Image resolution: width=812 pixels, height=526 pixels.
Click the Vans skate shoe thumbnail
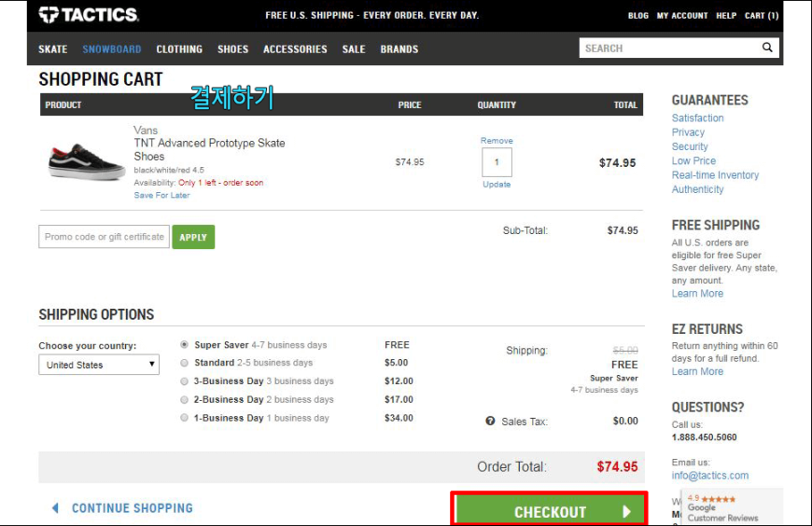87,162
